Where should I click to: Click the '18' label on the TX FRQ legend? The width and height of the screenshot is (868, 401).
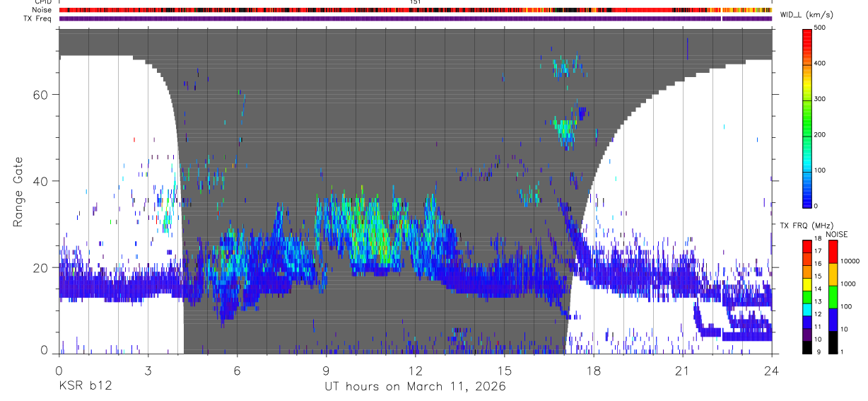(x=819, y=240)
